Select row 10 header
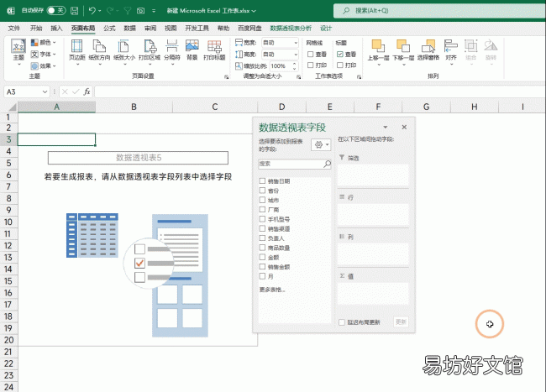Screen dimensions: 546x392 8,222
